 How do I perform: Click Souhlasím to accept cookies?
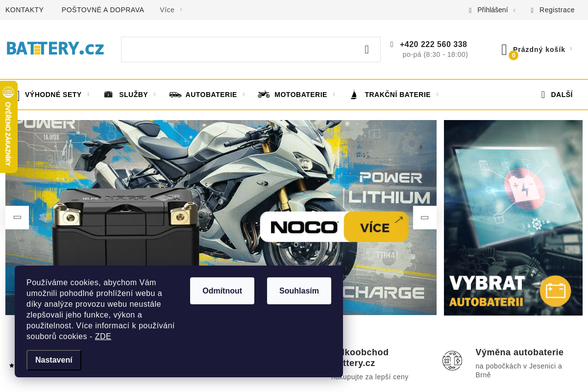299,291
